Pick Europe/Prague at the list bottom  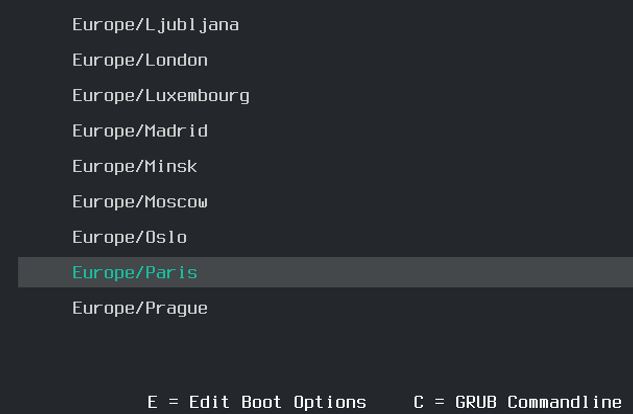tap(140, 308)
